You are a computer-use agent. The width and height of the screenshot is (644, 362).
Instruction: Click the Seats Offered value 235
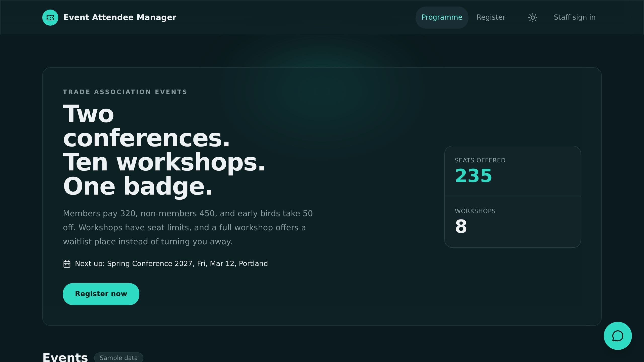473,176
